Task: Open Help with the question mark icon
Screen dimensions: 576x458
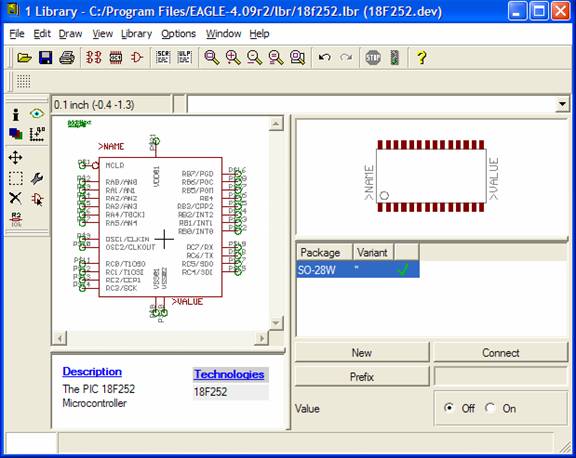Action: [422, 58]
